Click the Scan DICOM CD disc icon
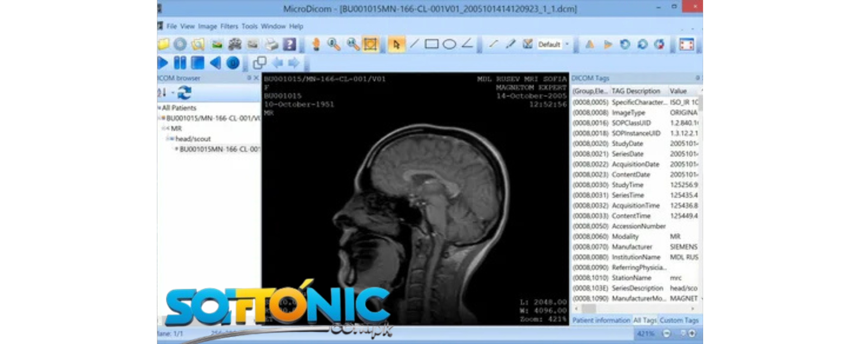The image size is (868, 344). coord(180,45)
